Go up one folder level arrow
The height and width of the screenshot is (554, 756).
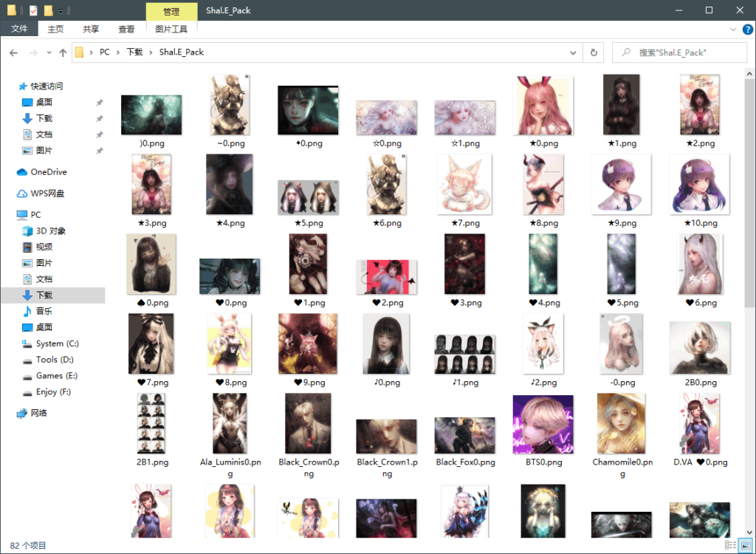click(63, 52)
